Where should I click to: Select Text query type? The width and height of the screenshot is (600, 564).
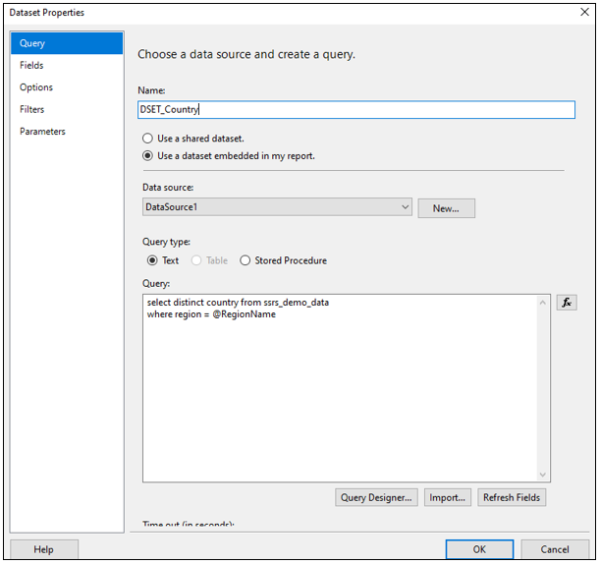click(153, 260)
